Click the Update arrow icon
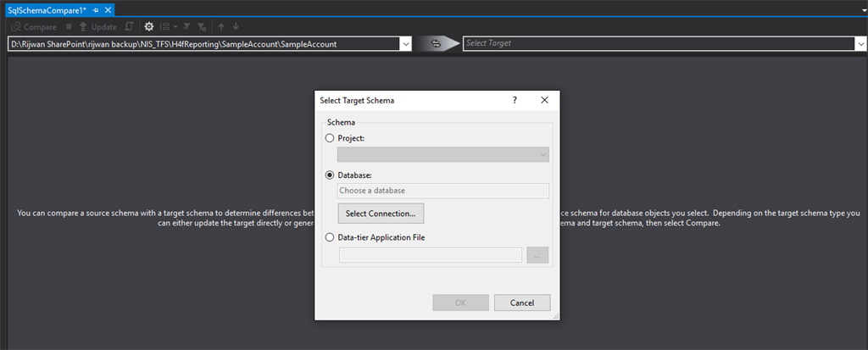Image resolution: width=868 pixels, height=350 pixels. coord(83,26)
